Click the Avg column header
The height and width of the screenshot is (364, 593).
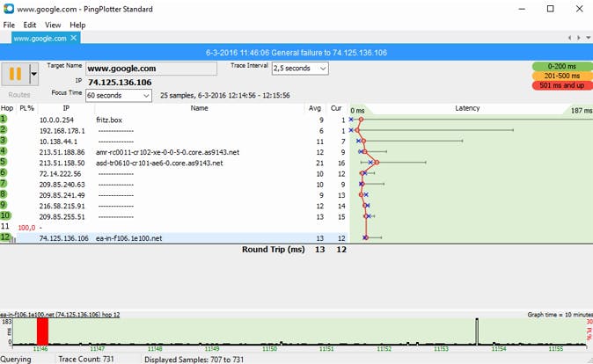[x=315, y=108]
